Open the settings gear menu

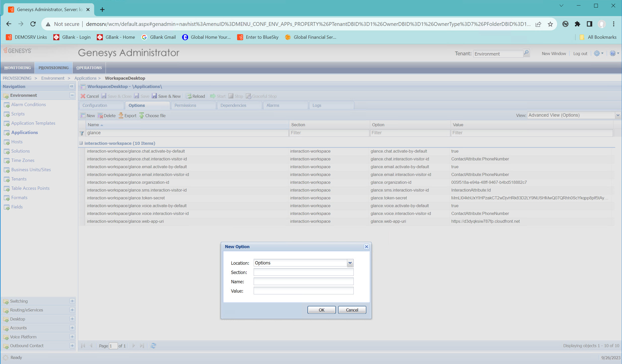coord(598,53)
